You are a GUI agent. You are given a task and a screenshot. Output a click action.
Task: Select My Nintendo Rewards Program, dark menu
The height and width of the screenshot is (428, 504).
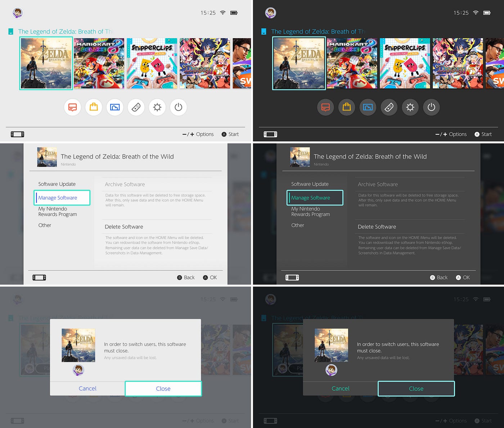click(x=310, y=211)
